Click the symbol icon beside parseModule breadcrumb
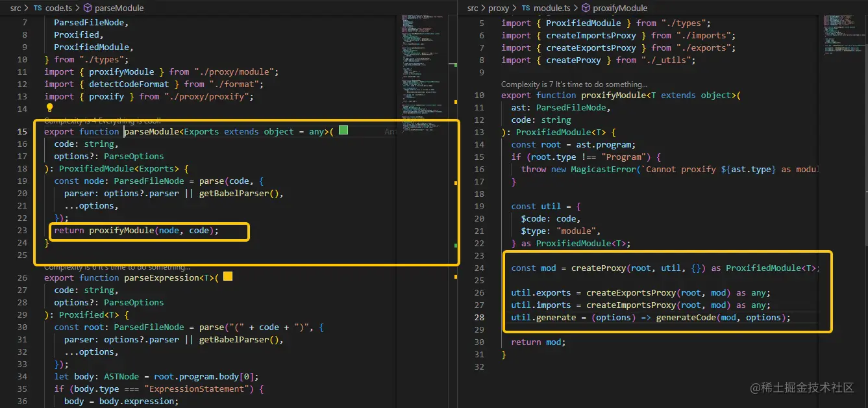Screen dimensions: 868x408 point(87,8)
